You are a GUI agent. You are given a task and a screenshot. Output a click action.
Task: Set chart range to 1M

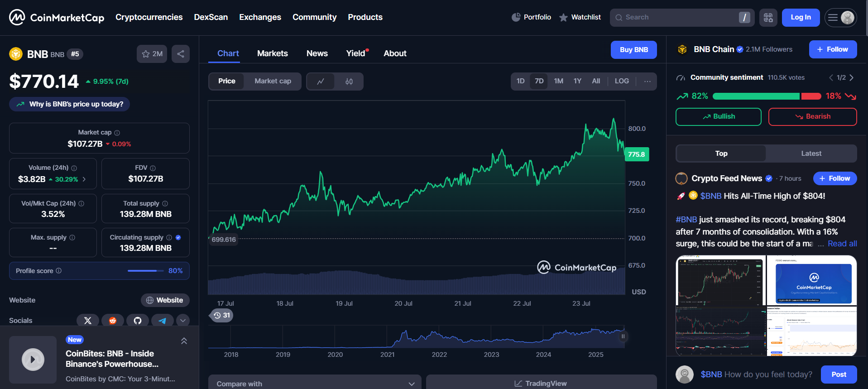click(559, 81)
